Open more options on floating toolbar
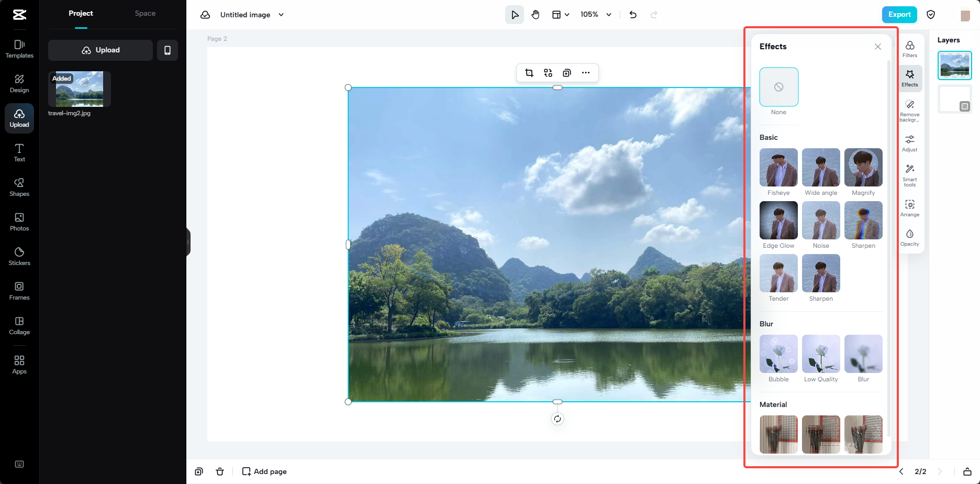The image size is (980, 484). 586,73
